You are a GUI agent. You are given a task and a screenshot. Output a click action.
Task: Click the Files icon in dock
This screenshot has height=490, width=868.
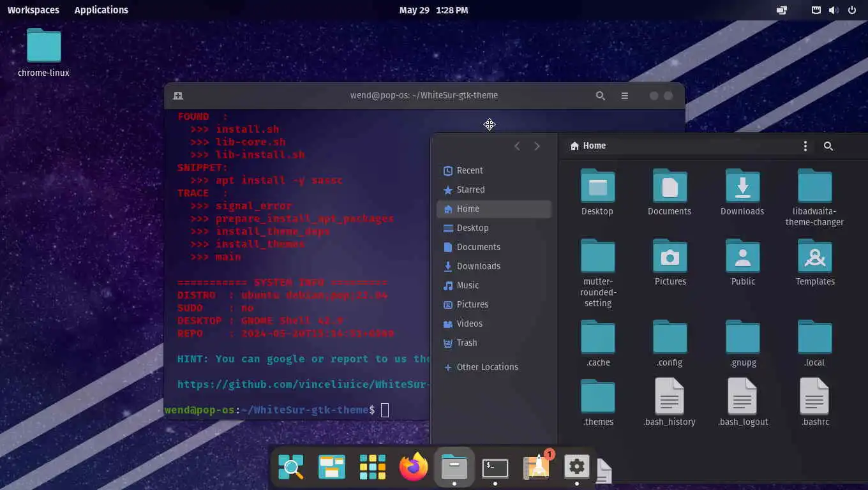454,468
